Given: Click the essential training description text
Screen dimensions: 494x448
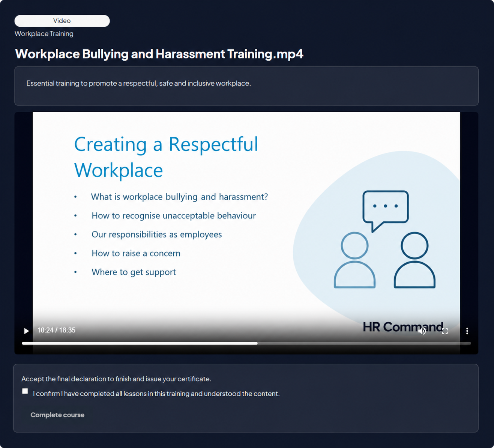Looking at the screenshot, I should pyautogui.click(x=138, y=83).
